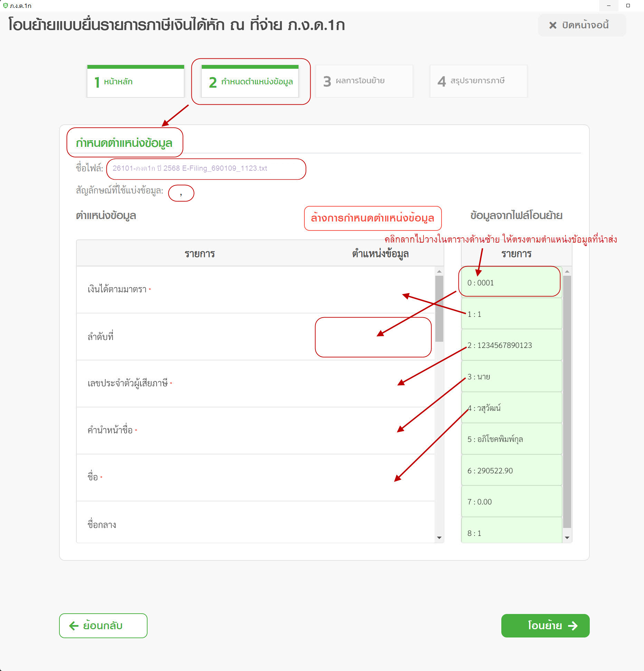Click the ภ.ง.ด.1ก app icon in title bar
Screen dimensions: 644x671
coord(5,6)
